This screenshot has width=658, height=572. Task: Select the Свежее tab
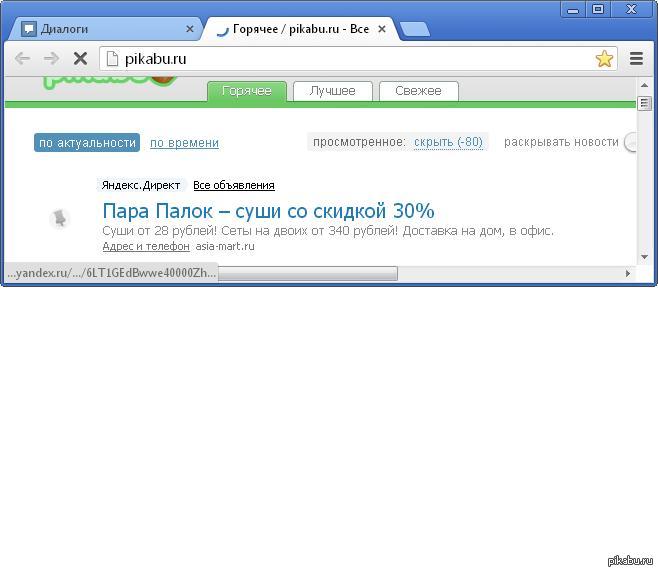coord(418,91)
